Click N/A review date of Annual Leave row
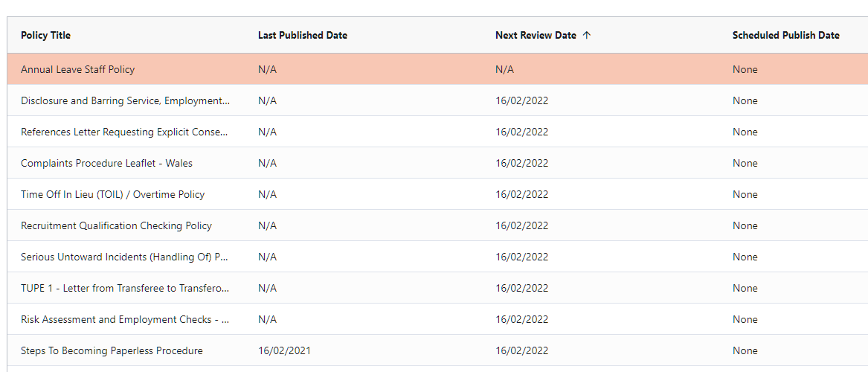The height and width of the screenshot is (372, 868). coord(504,69)
